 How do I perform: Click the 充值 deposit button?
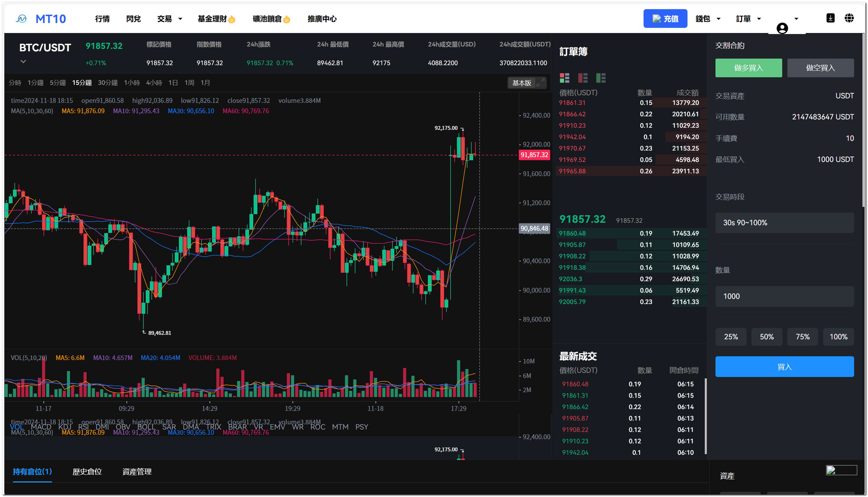(x=665, y=19)
